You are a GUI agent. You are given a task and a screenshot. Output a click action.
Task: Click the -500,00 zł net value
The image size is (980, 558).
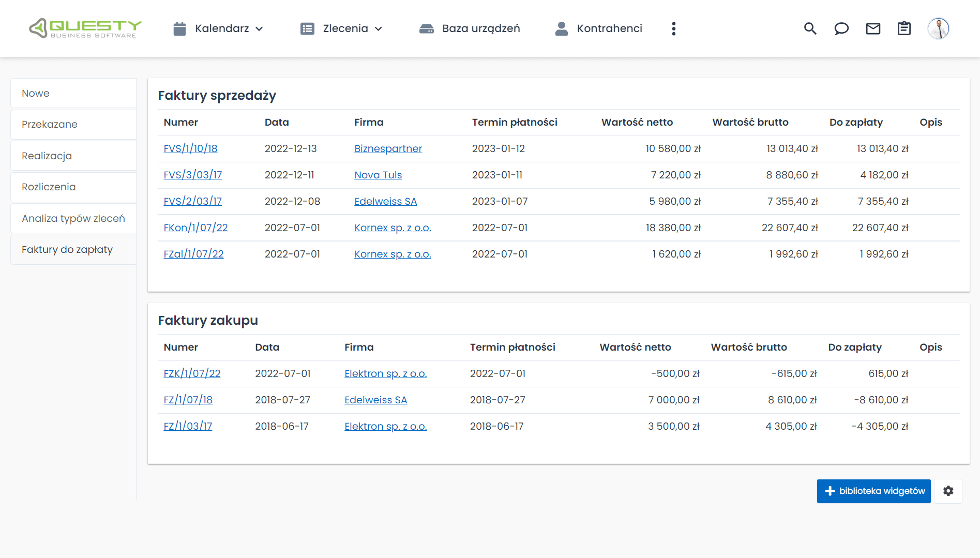point(675,373)
